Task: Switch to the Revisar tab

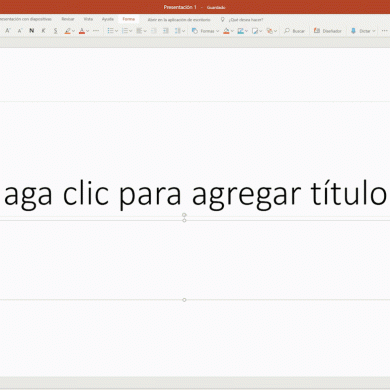Action: [x=68, y=19]
